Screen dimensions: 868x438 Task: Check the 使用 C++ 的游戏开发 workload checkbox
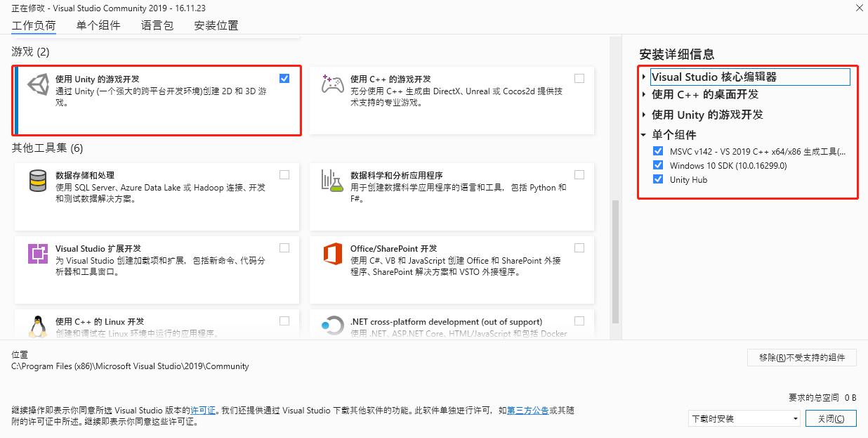coord(579,78)
